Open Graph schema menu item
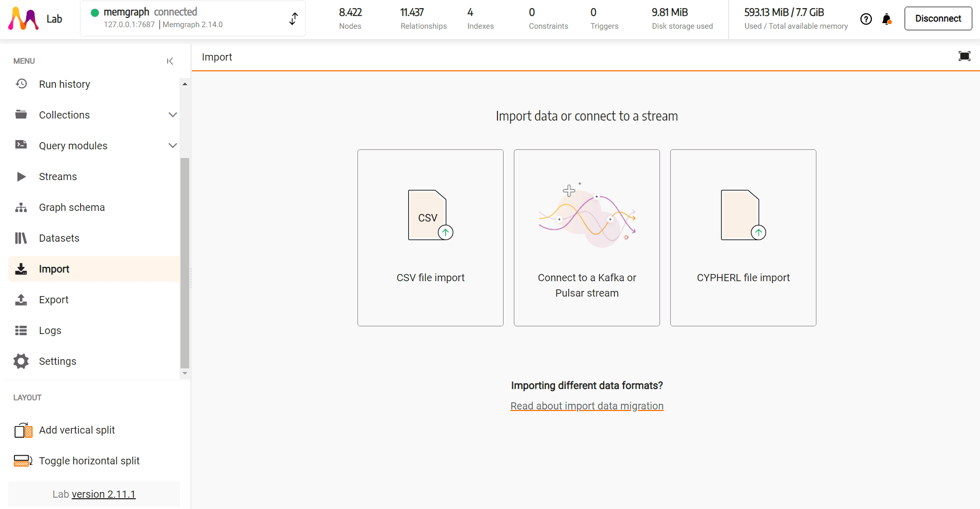The width and height of the screenshot is (980, 509). [94, 207]
